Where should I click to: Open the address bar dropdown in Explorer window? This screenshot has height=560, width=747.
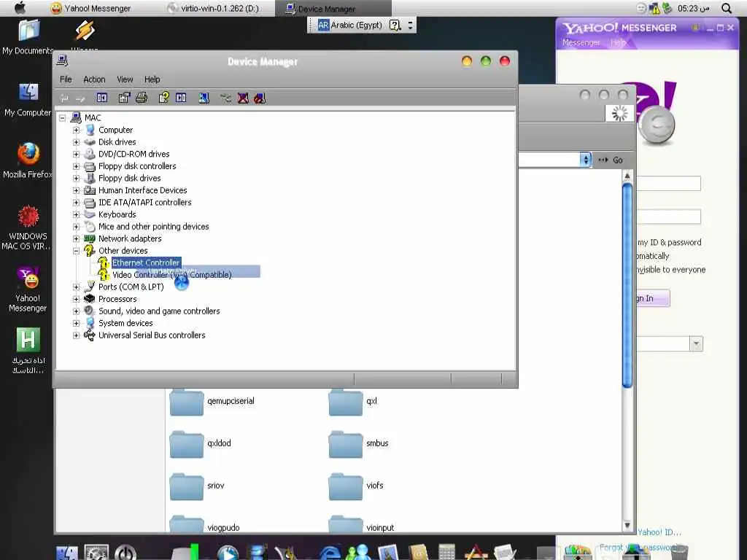click(x=586, y=160)
